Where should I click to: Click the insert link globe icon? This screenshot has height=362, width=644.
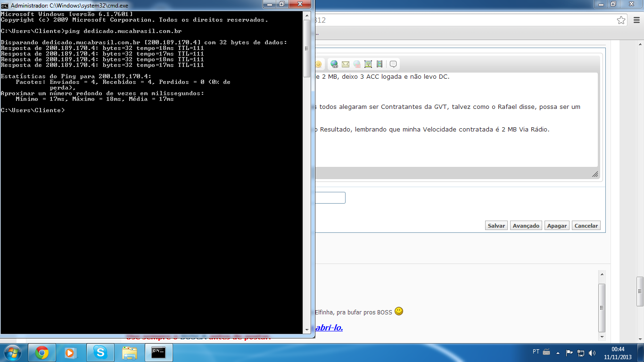pyautogui.click(x=334, y=64)
